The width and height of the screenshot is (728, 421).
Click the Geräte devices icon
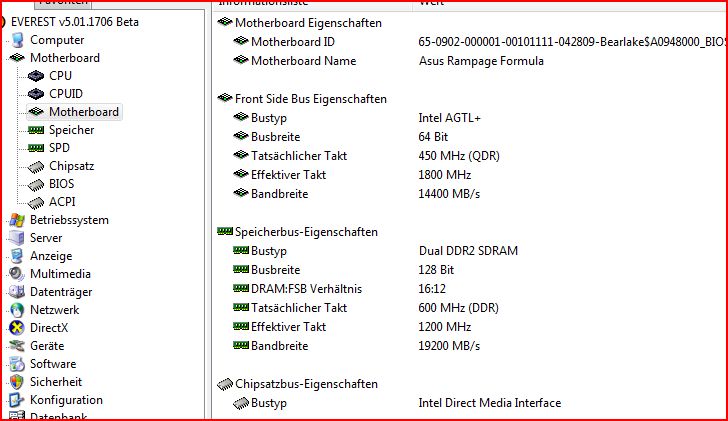pos(17,346)
